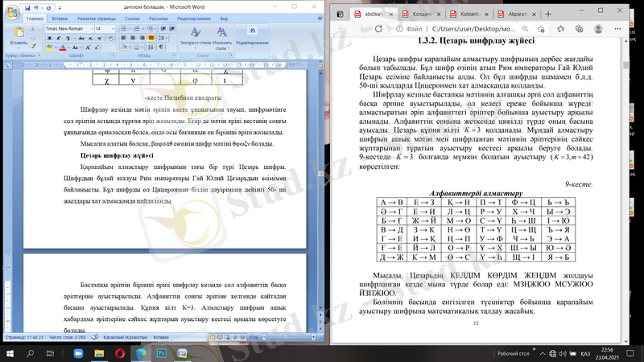Open the font size 14 dropdown

click(114, 28)
